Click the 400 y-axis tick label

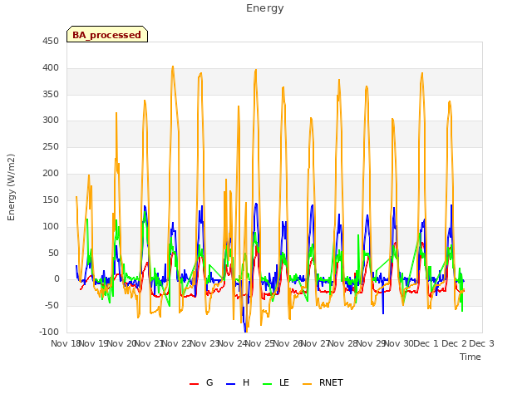tap(51, 68)
